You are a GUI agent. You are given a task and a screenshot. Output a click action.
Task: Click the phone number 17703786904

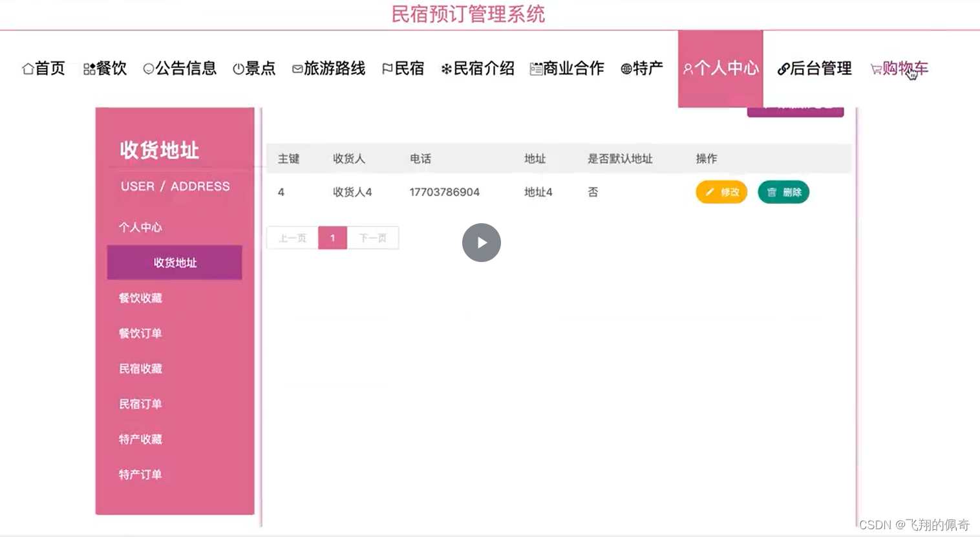[445, 192]
